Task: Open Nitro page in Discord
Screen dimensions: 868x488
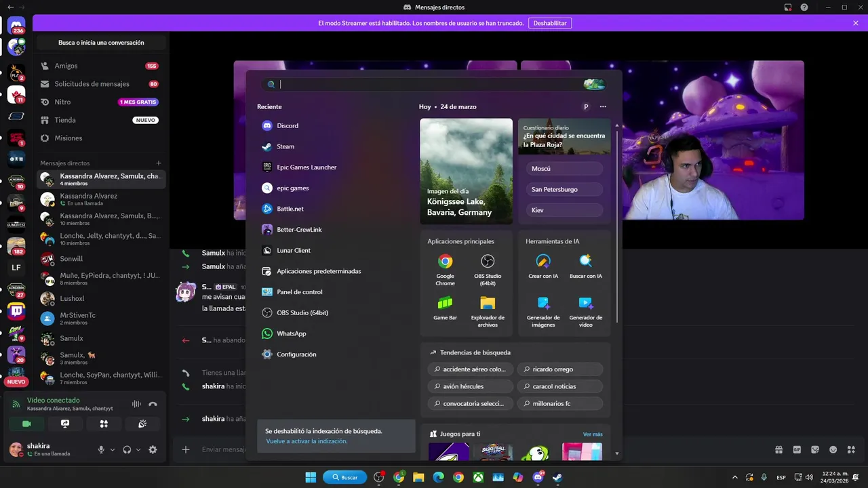Action: click(x=100, y=102)
